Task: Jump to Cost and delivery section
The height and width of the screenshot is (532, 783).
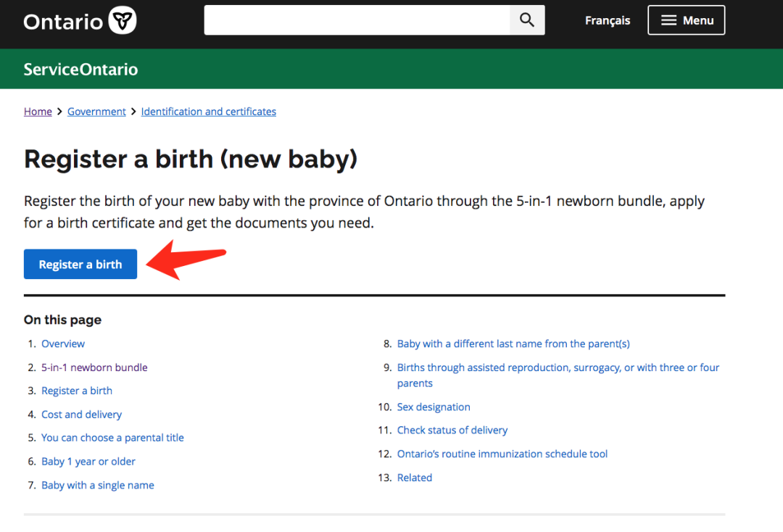Action: point(81,415)
